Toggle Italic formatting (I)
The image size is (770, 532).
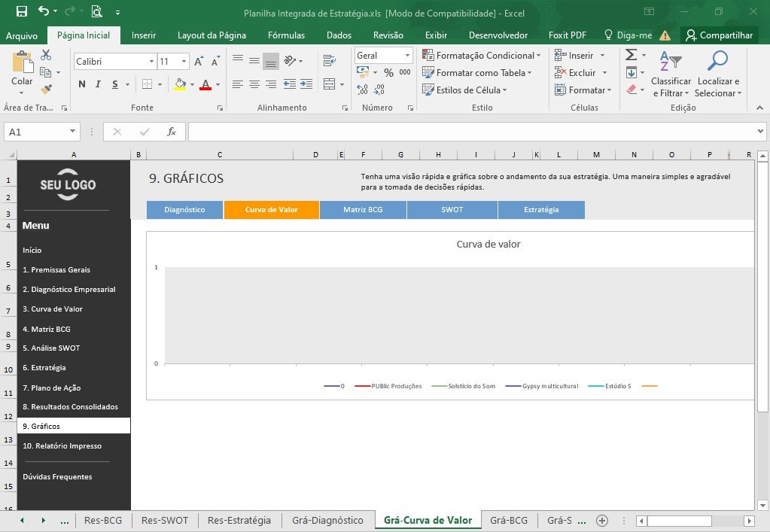tap(98, 84)
